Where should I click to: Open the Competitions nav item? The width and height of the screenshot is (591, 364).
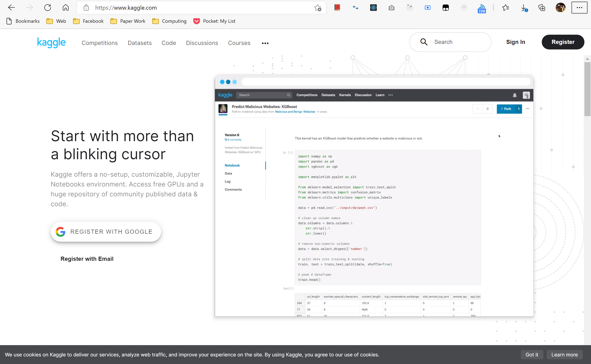pyautogui.click(x=100, y=43)
